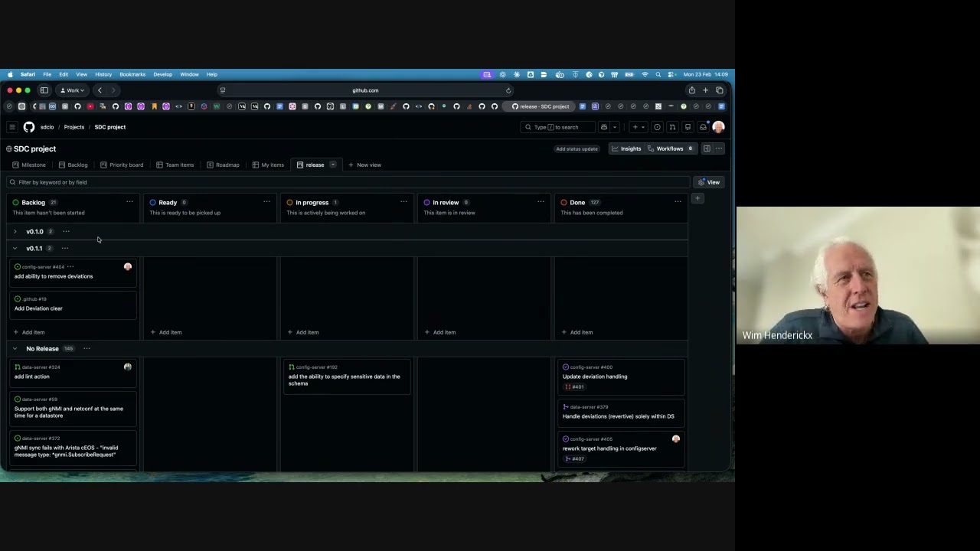Open card 'add the ability to specify sensitive data'

pos(344,380)
